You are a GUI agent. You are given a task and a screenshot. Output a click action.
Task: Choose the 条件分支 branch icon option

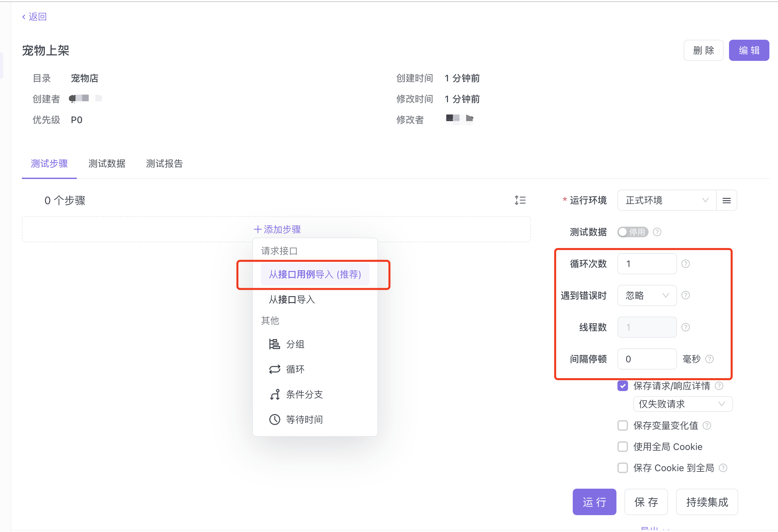pos(274,394)
